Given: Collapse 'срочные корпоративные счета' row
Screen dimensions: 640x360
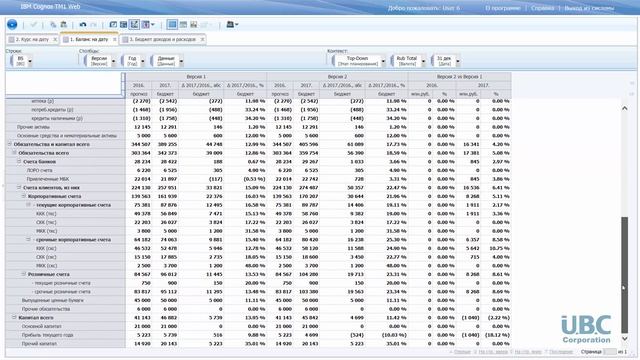Looking at the screenshot, I should point(28,239).
